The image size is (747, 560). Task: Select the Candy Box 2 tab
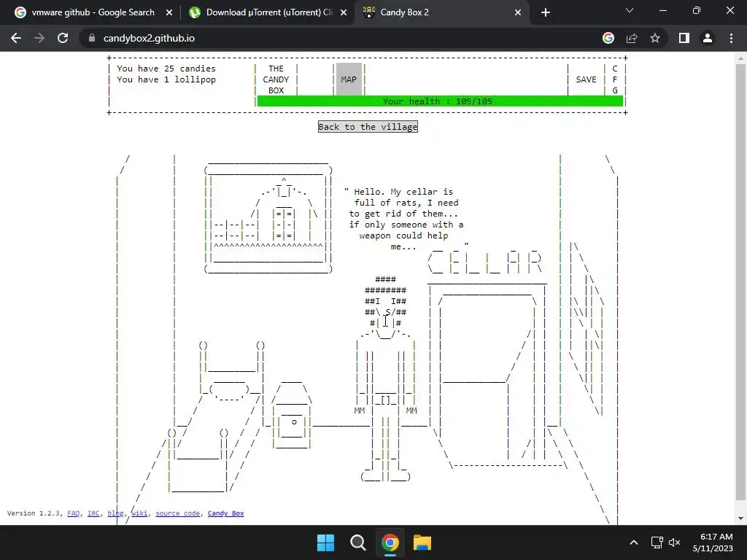(441, 12)
